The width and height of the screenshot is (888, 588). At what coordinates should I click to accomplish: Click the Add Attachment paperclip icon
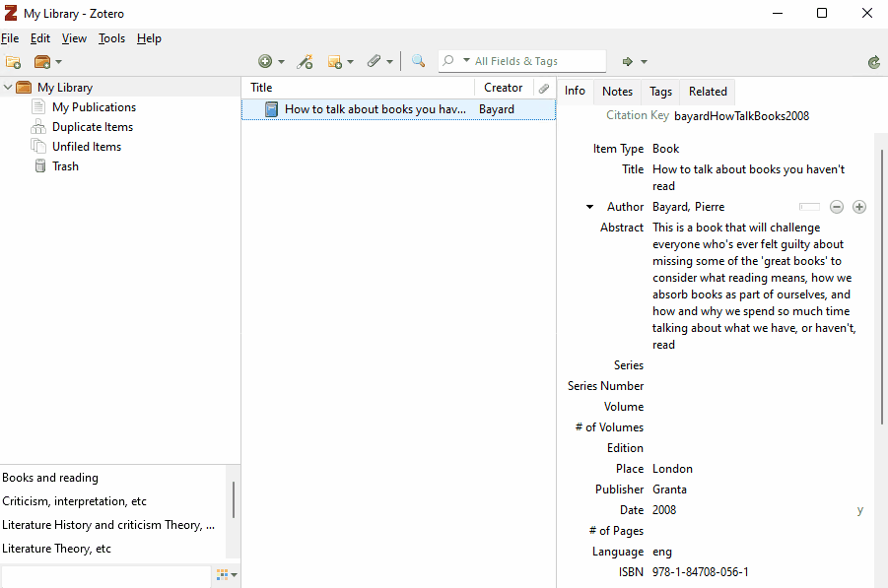pos(374,60)
